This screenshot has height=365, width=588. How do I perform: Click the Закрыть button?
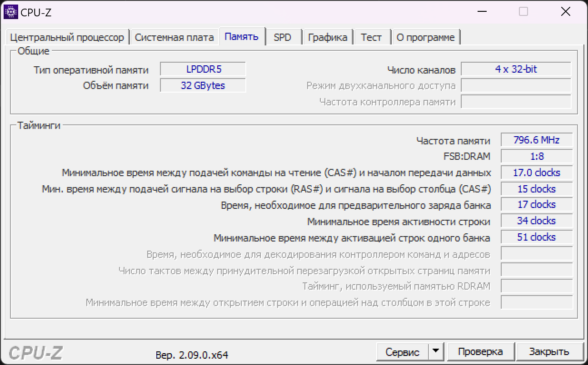click(549, 351)
